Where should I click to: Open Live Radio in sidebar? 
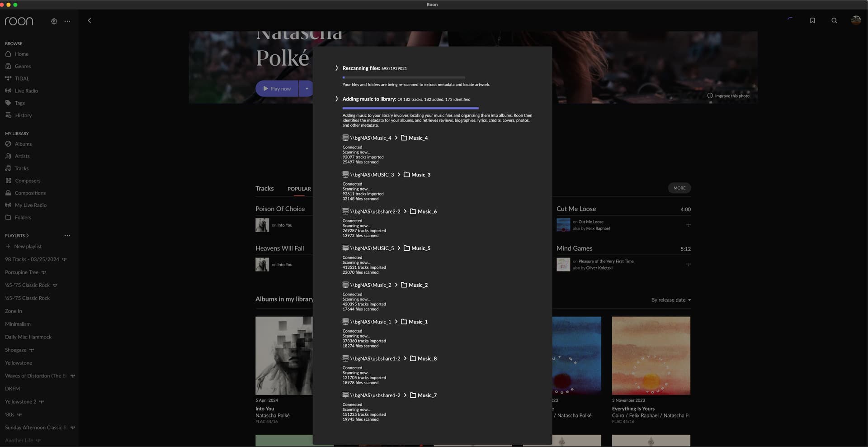[26, 90]
